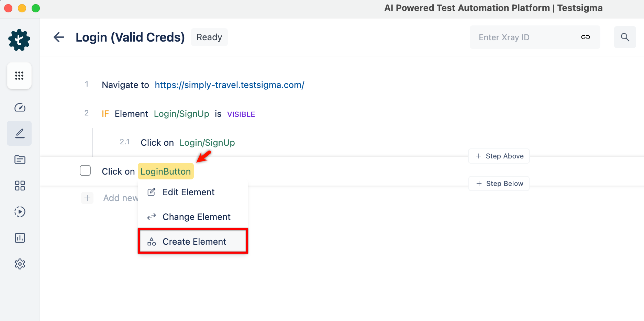Tick the checkbox beside Click on LoginButton

click(x=85, y=170)
